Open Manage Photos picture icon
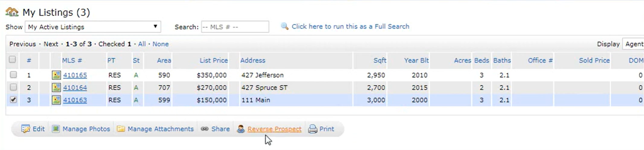The height and width of the screenshot is (150, 644). point(56,129)
